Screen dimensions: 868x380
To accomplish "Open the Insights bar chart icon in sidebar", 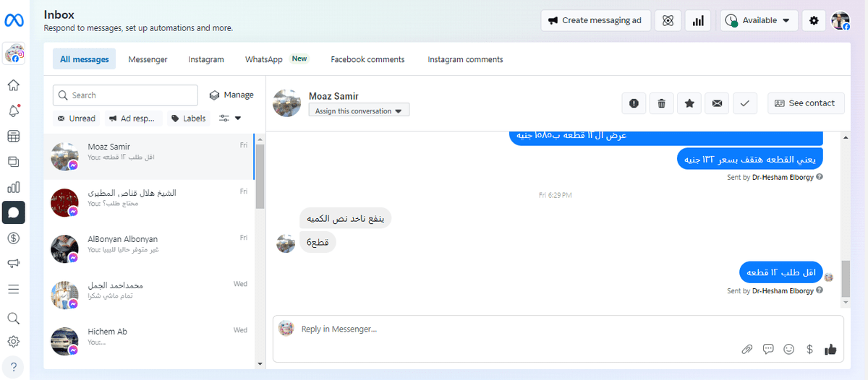I will click(14, 187).
